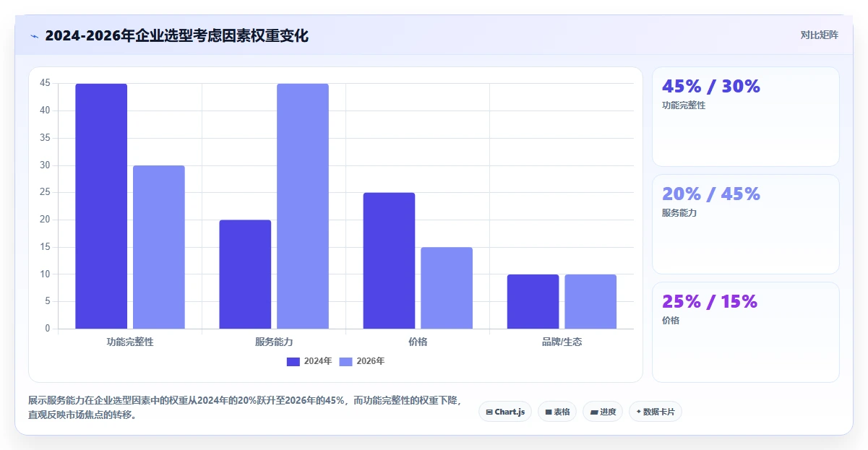Viewport: 868px width, 450px height.
Task: Click the y-axis value 45
Action: [x=45, y=83]
